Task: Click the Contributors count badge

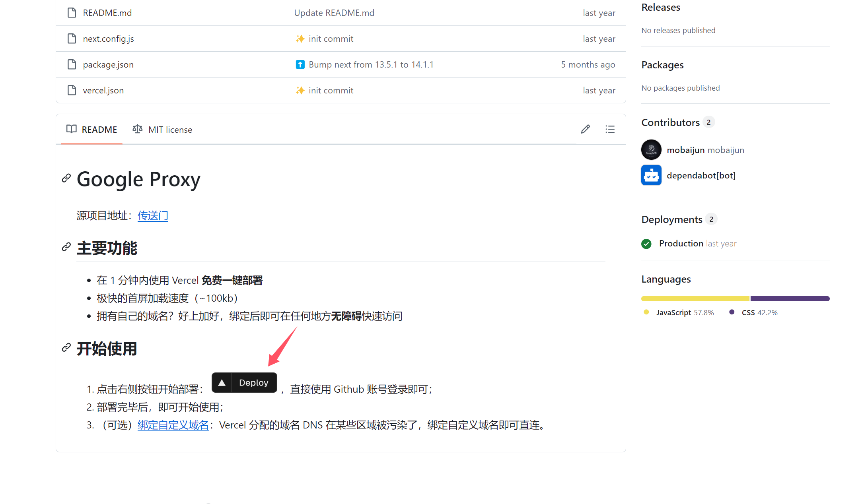Action: pos(708,122)
